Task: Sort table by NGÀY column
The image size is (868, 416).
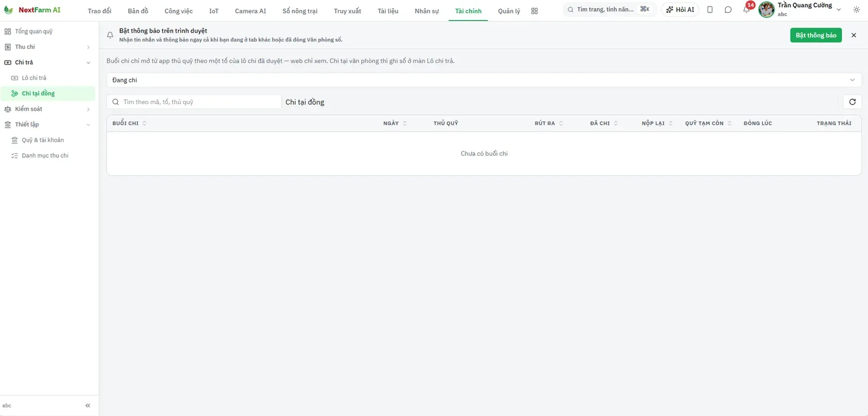Action: (x=395, y=124)
